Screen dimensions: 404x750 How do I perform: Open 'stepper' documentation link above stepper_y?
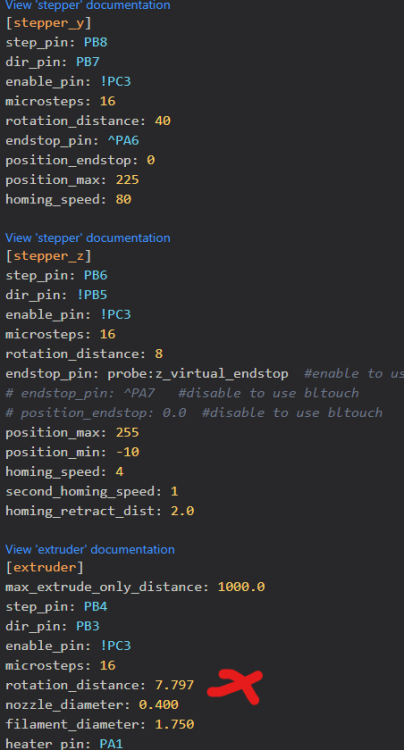click(x=87, y=5)
